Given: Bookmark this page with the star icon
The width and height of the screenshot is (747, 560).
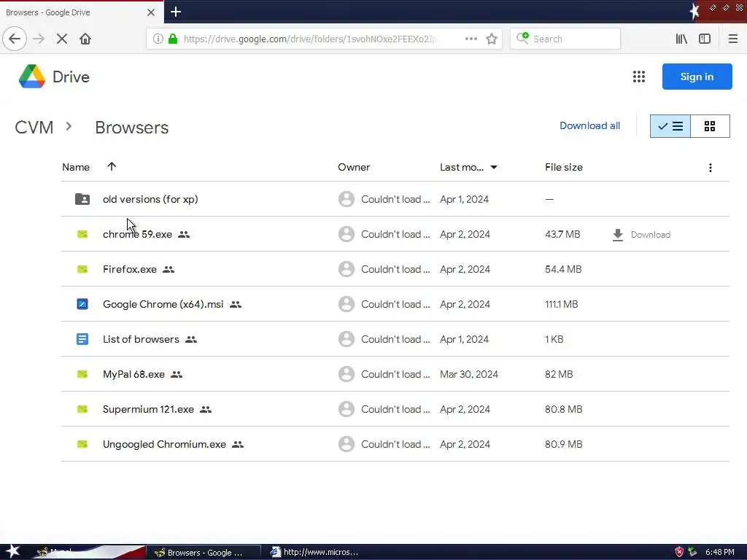Looking at the screenshot, I should point(492,39).
